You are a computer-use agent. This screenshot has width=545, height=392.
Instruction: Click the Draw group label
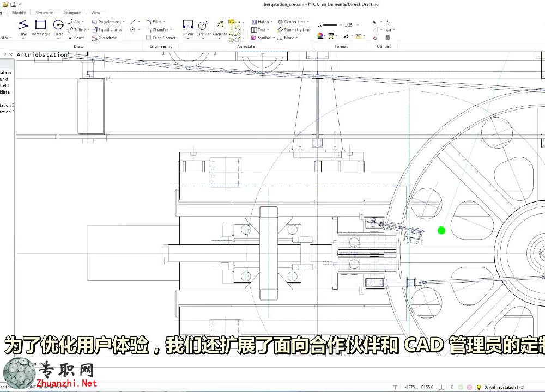pyautogui.click(x=78, y=46)
